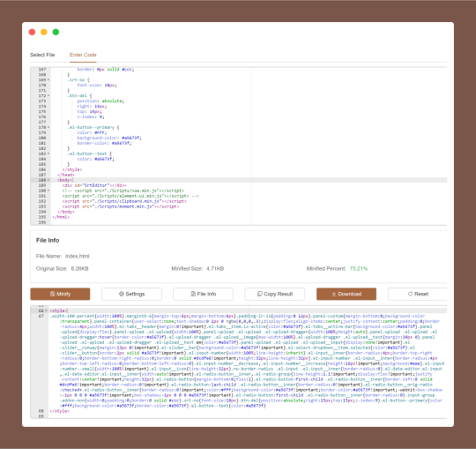Screen dimensions: 476x449
Task: Click the closing </head> tag line
Action: pyautogui.click(x=66, y=175)
